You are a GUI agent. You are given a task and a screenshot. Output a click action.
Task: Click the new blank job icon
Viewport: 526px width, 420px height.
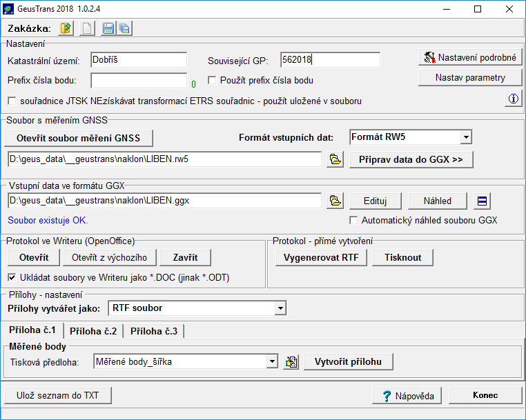coord(87,28)
